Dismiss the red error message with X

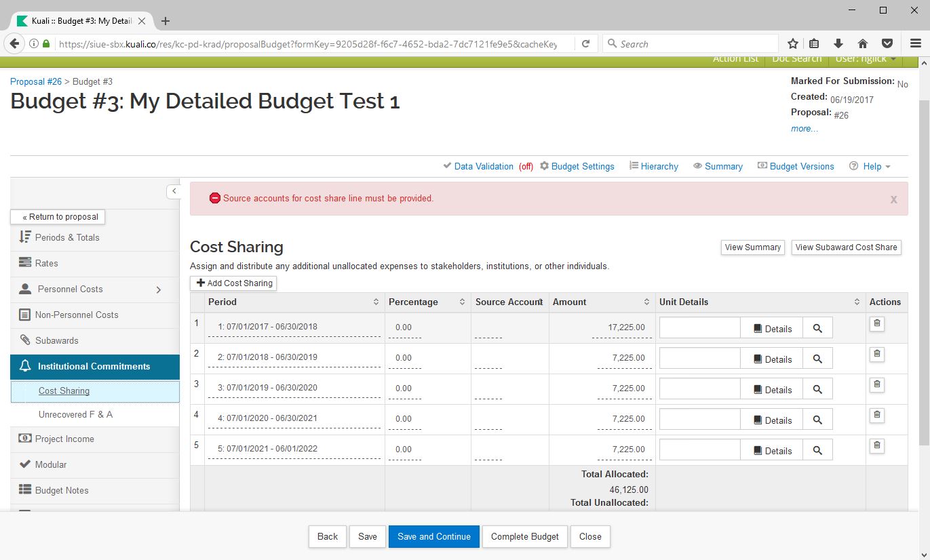click(x=893, y=199)
